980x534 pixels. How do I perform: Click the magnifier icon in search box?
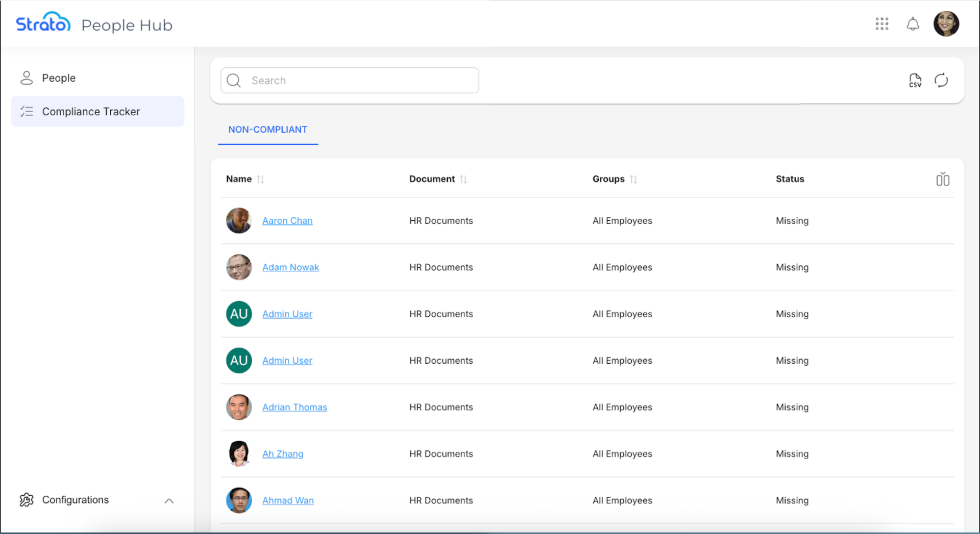[234, 81]
